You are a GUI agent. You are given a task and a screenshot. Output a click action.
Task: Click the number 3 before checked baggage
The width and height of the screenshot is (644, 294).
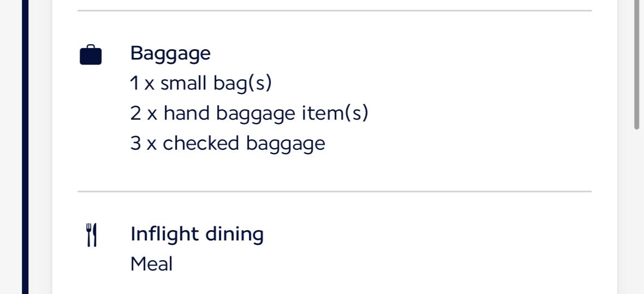pyautogui.click(x=135, y=144)
